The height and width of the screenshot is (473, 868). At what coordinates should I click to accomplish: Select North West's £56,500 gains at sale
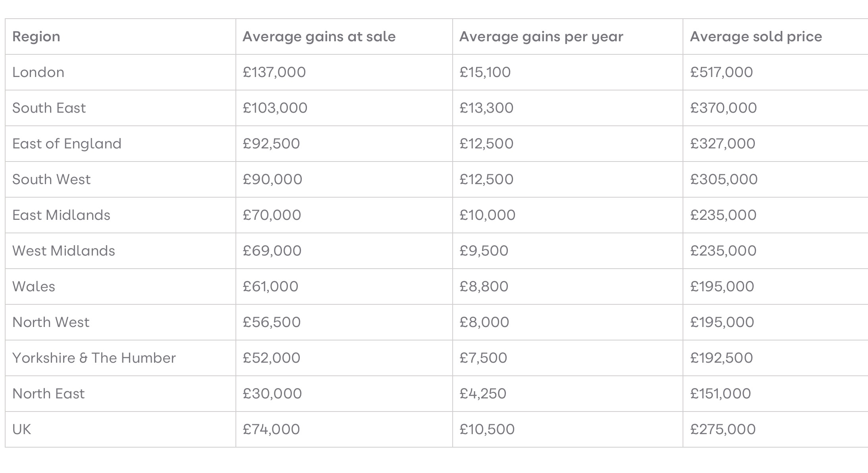[x=272, y=323]
